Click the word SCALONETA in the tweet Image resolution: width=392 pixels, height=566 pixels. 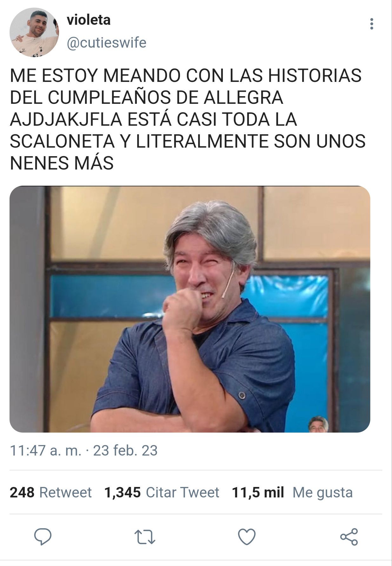tap(62, 141)
